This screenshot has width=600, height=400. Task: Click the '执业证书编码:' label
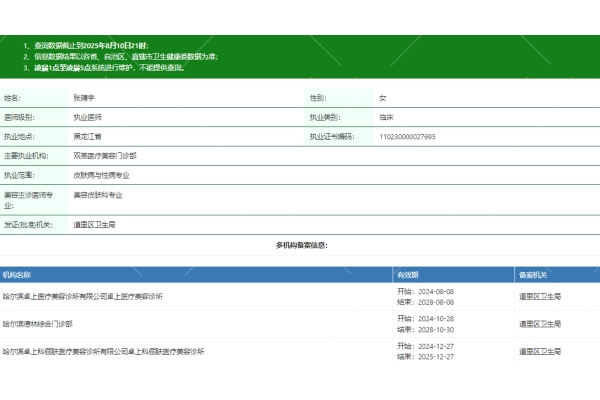(332, 136)
